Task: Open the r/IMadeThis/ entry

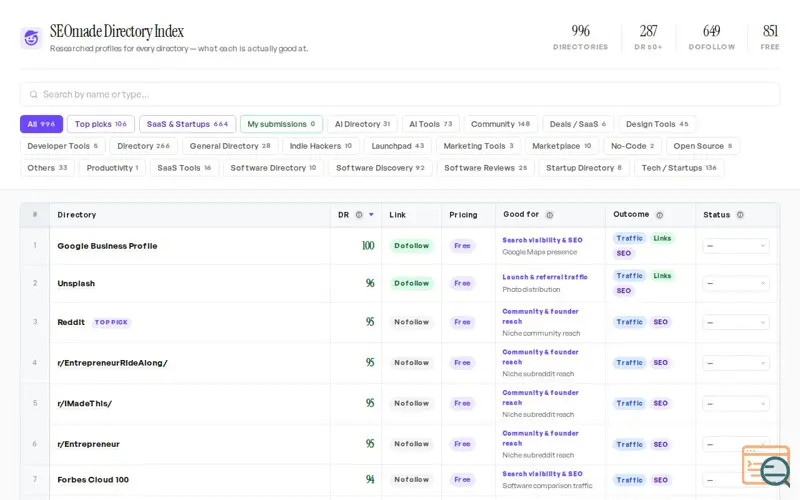Action: pyautogui.click(x=85, y=404)
